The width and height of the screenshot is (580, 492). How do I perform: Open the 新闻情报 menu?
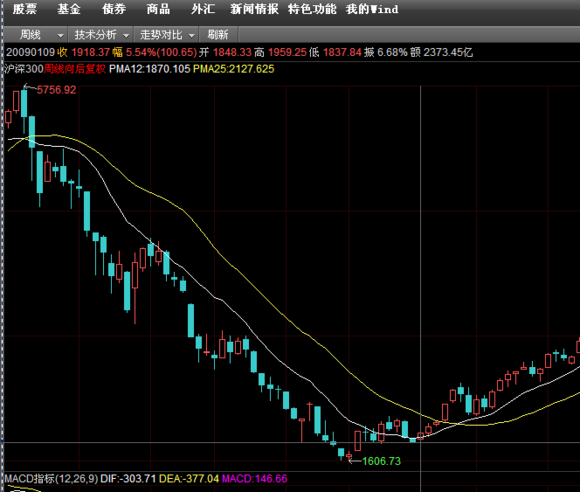pyautogui.click(x=254, y=9)
